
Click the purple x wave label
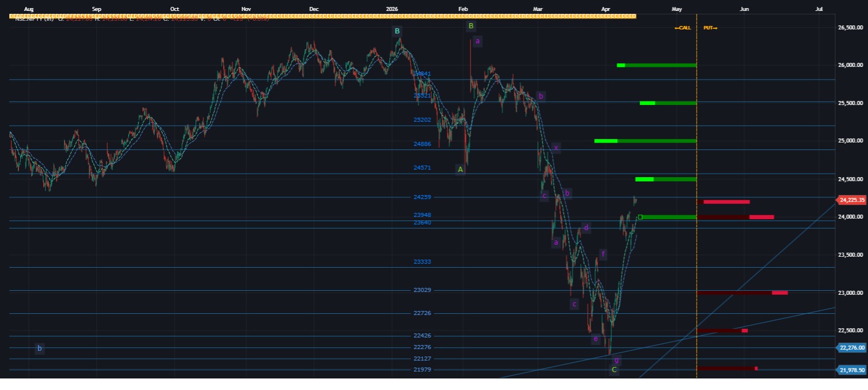point(556,147)
